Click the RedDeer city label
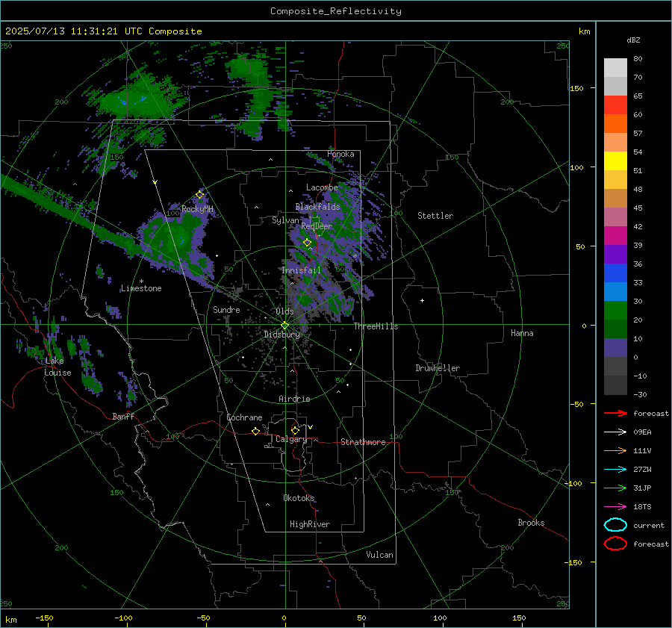The width and height of the screenshot is (672, 628). click(317, 226)
